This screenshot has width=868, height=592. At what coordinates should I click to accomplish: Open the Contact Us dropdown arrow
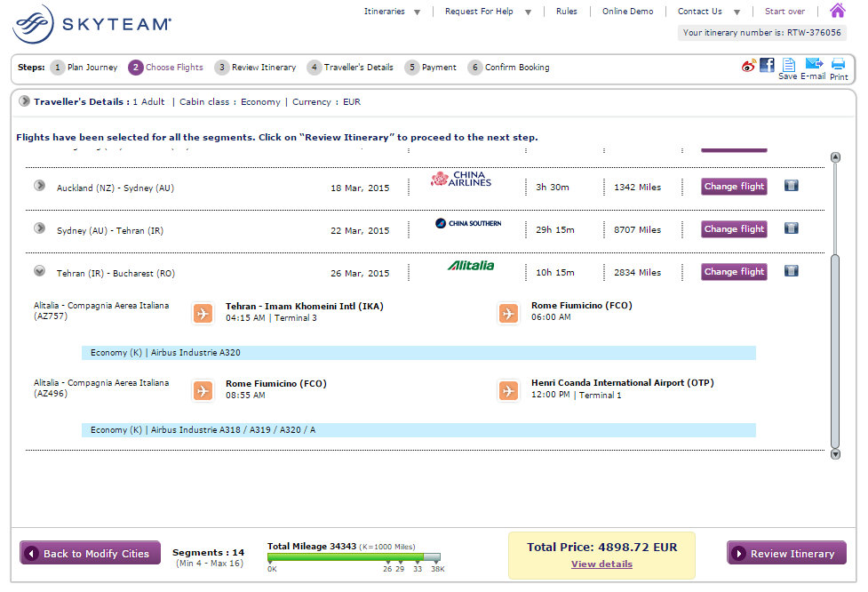(737, 12)
